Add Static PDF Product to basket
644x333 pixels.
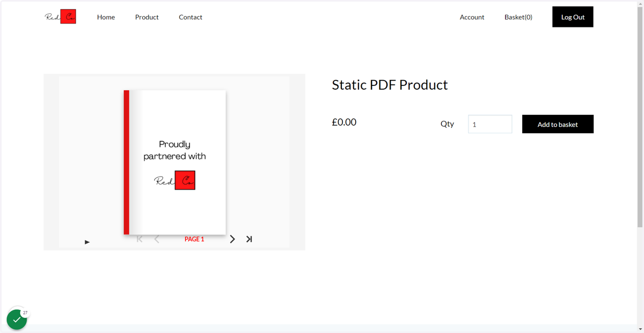558,124
